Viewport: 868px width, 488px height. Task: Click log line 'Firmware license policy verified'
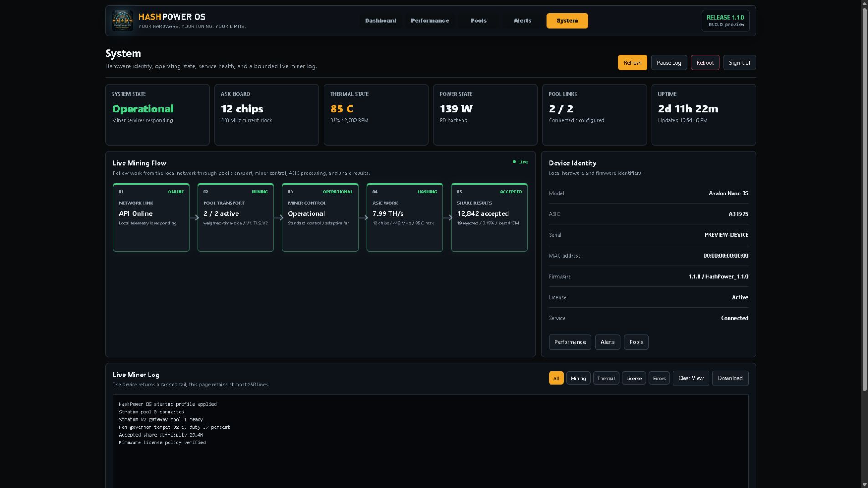[x=162, y=442]
